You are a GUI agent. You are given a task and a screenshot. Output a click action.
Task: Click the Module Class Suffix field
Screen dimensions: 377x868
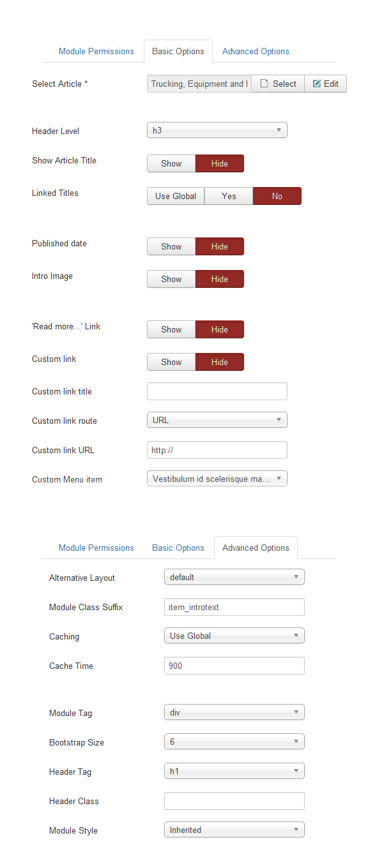point(235,607)
